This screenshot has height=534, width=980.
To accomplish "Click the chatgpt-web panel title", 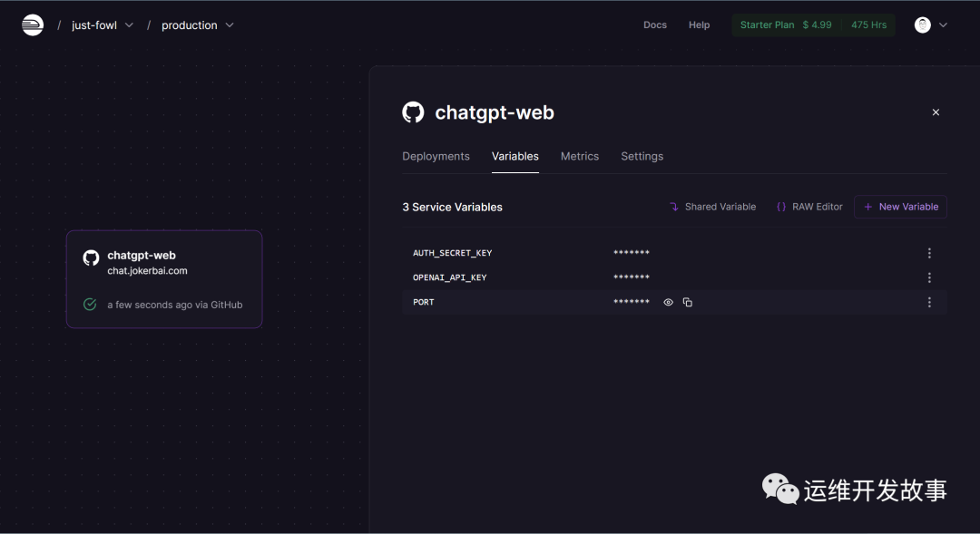I will click(x=495, y=112).
